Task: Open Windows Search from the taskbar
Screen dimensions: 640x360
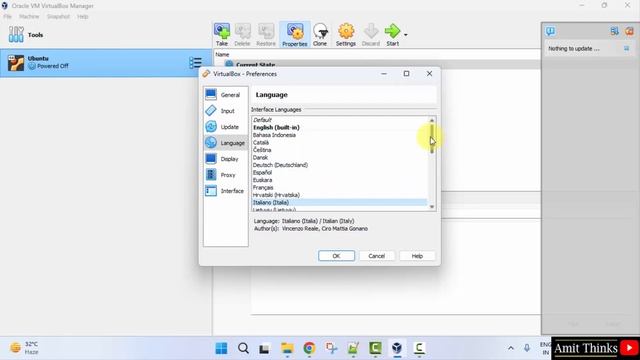Action: [x=243, y=348]
